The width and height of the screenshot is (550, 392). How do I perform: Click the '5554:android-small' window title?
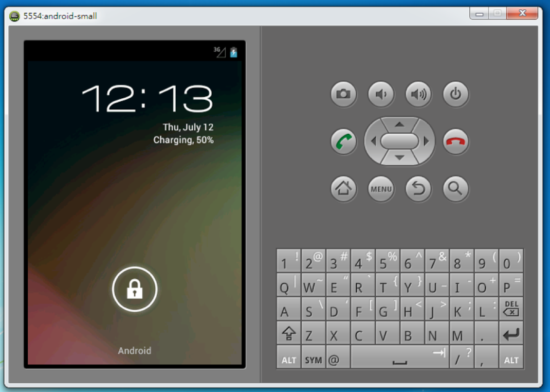(60, 16)
